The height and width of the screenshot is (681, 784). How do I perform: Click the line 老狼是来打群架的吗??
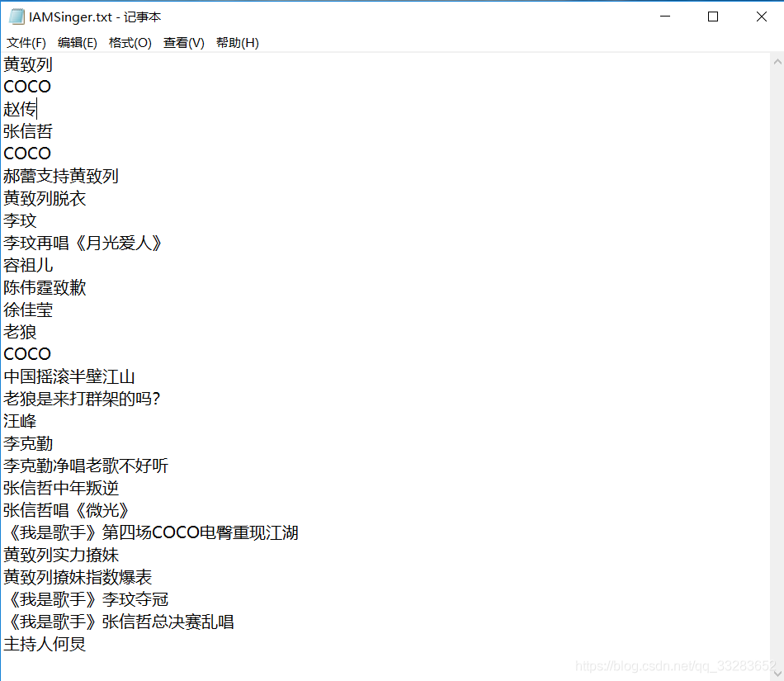click(x=82, y=399)
